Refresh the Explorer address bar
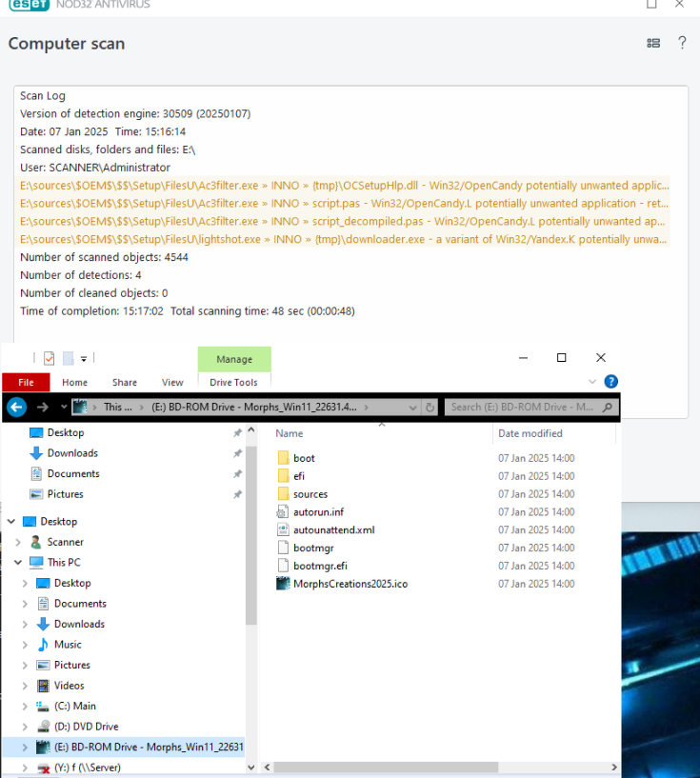 (430, 408)
